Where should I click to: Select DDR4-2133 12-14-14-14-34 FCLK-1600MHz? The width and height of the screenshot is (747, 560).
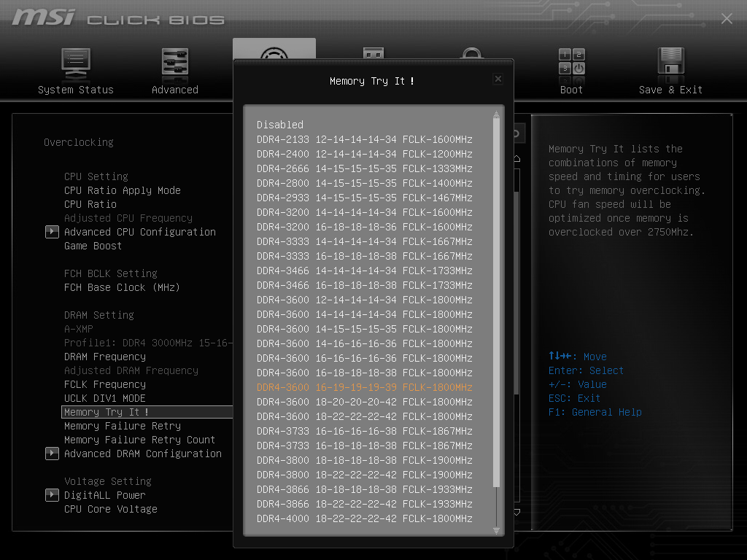365,139
